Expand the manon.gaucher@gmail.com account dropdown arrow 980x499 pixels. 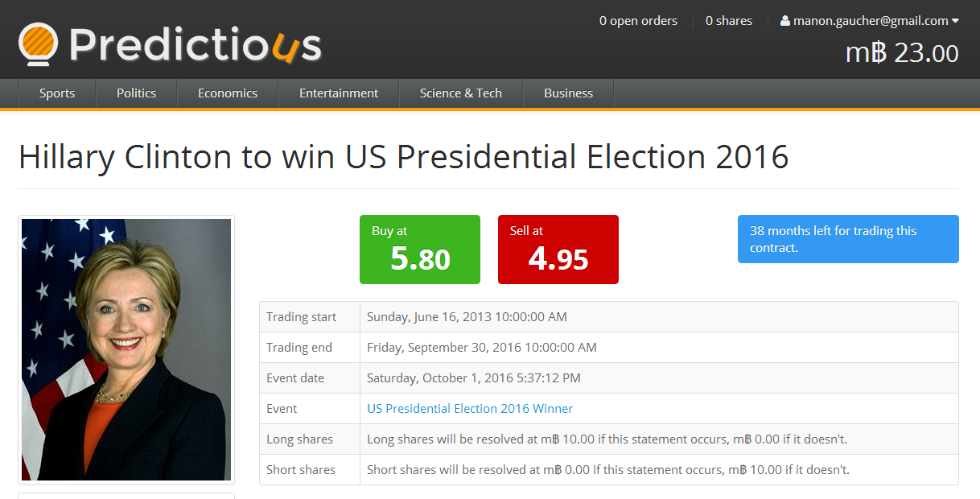click(x=955, y=21)
